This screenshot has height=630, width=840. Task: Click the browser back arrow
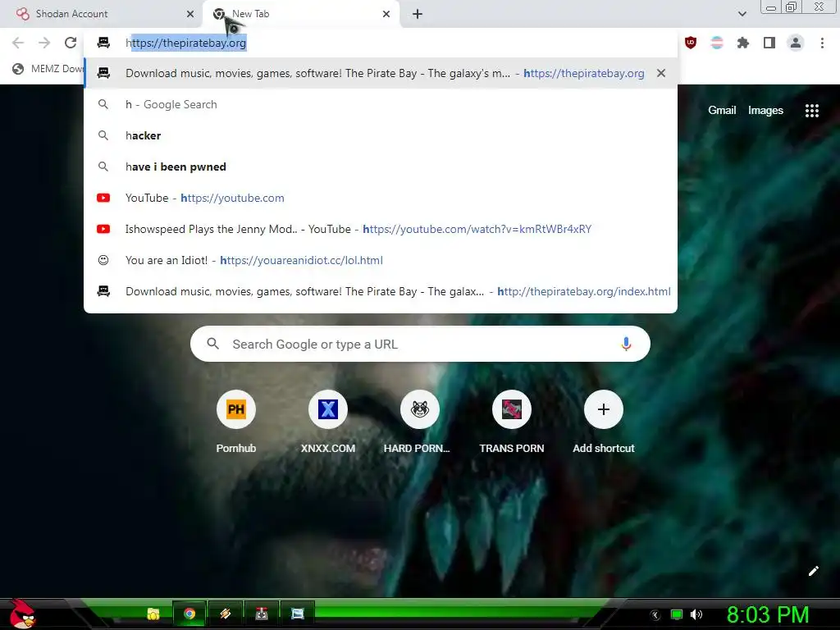click(18, 43)
